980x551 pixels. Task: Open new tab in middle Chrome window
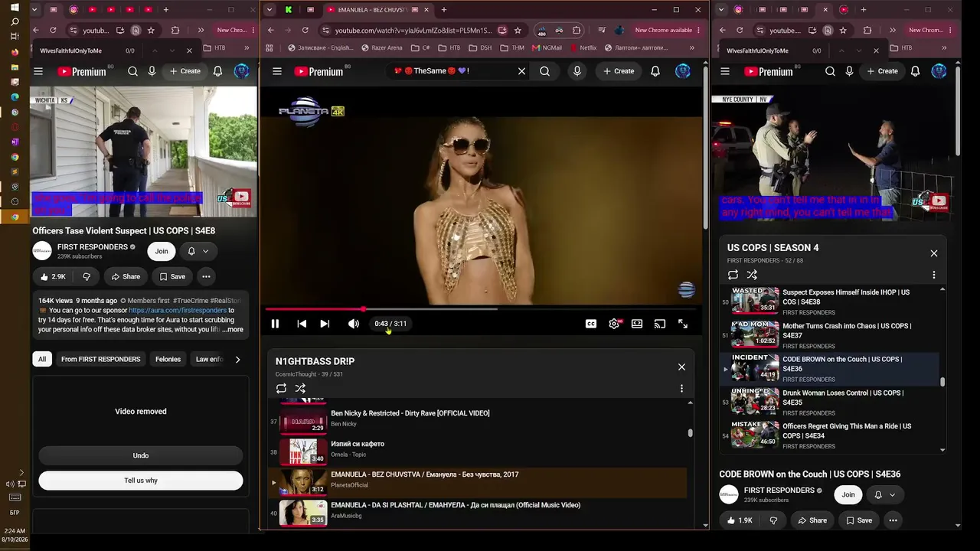coord(444,10)
